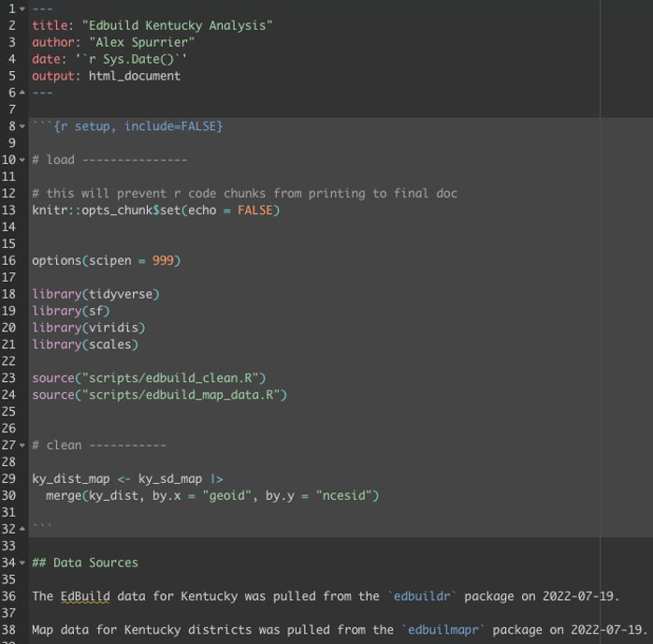Click the 999 value in options(scipen)
The height and width of the screenshot is (644, 653).
tap(163, 261)
